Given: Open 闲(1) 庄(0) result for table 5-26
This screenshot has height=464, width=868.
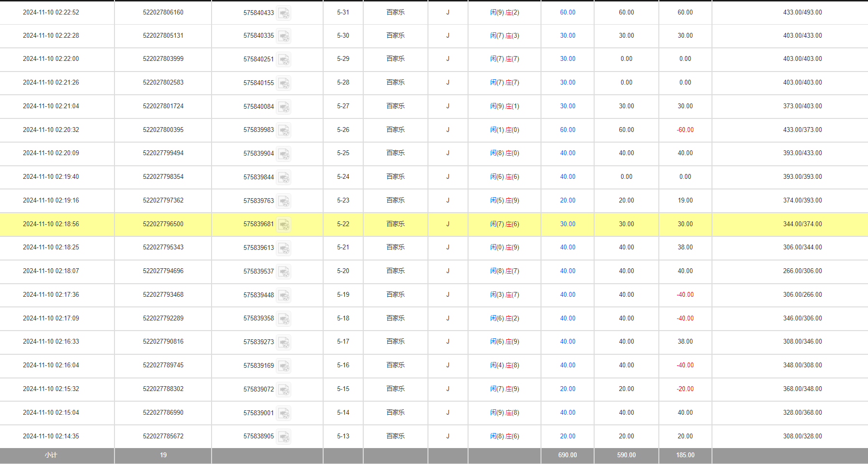Looking at the screenshot, I should tap(504, 130).
